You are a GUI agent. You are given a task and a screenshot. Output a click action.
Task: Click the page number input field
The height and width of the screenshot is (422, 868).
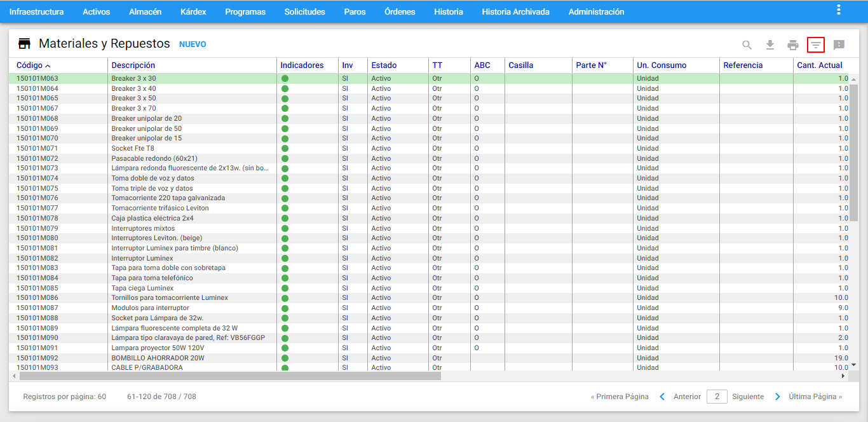[717, 397]
